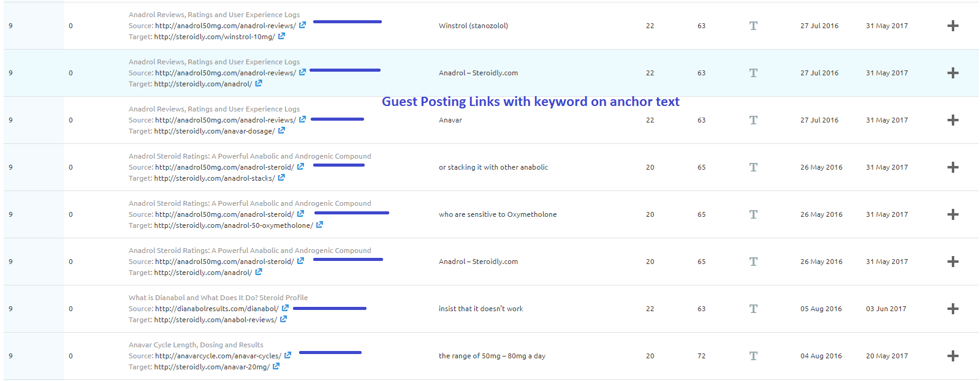Screen dimensions: 980x381
Task: Expand the "insist that it doesn't work" row
Action: tap(953, 309)
